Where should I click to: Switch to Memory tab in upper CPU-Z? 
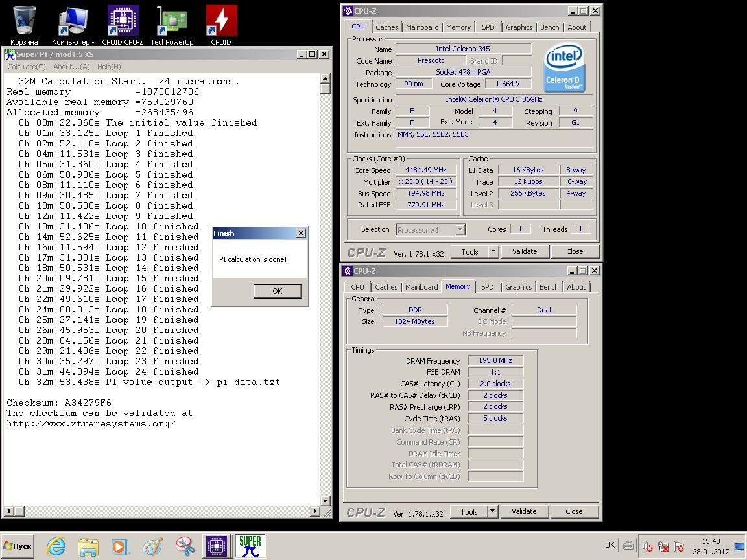(458, 27)
